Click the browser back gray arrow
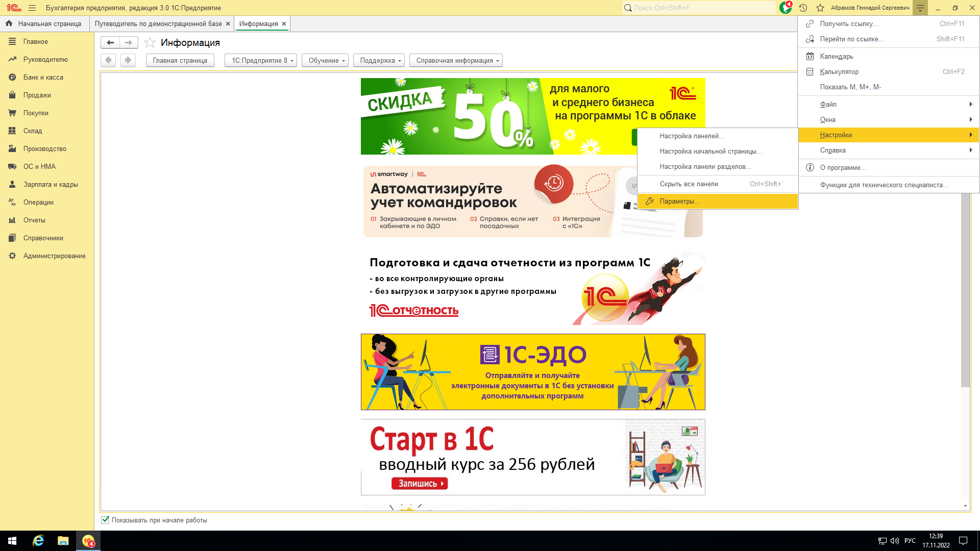This screenshot has width=980, height=551. (108, 60)
